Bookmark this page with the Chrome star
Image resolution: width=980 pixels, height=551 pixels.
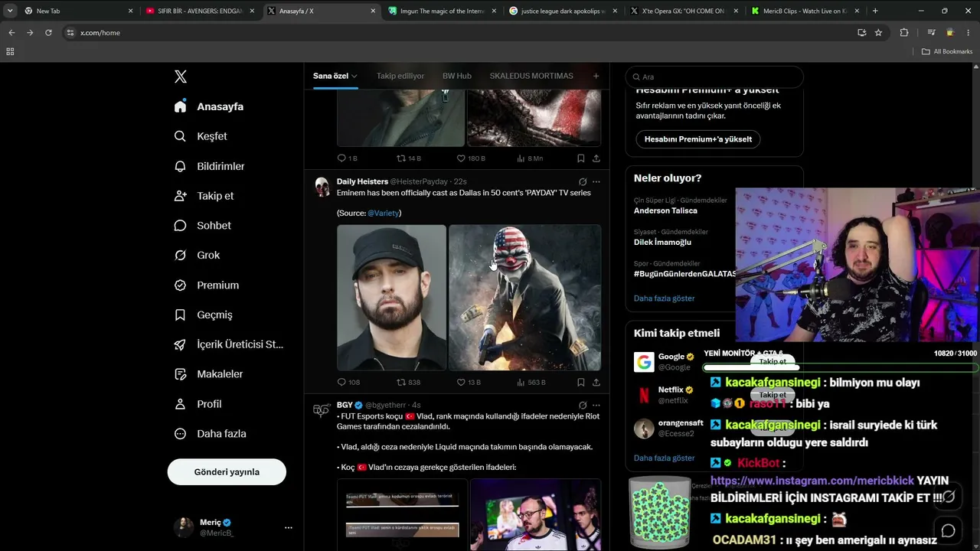pyautogui.click(x=878, y=33)
